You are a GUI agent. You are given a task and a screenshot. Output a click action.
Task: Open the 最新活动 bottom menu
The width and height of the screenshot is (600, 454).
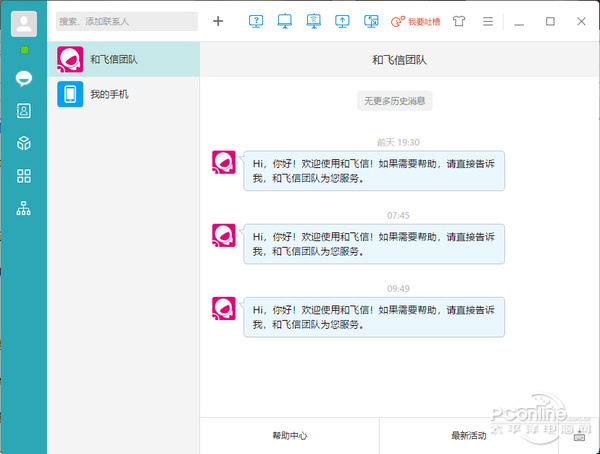(x=469, y=436)
